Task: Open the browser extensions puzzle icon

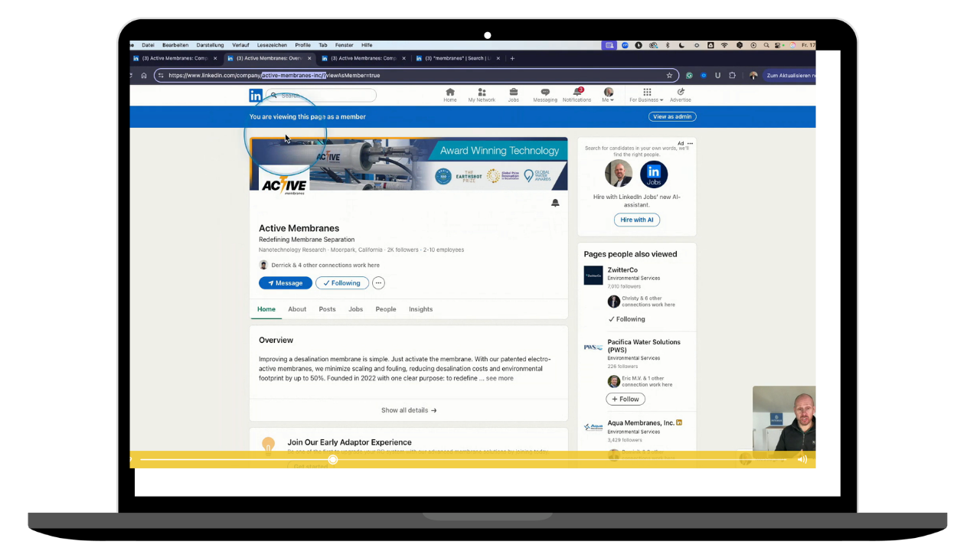Action: click(x=732, y=76)
